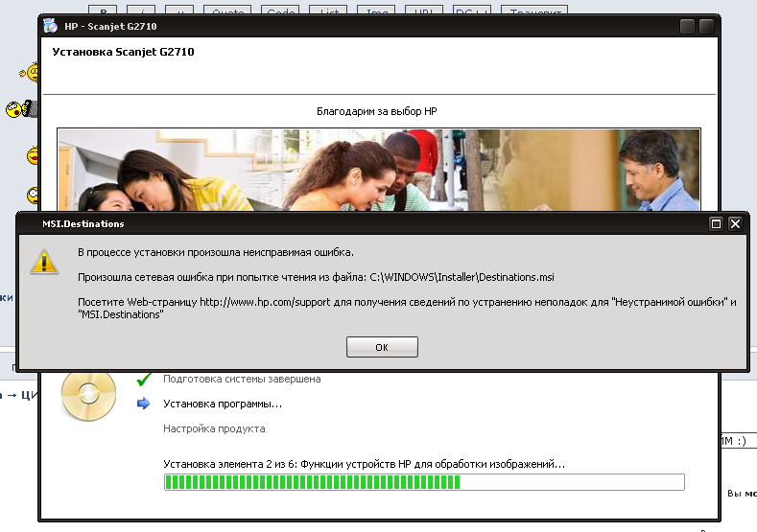Close the MSI.Destinations dialog with X
The width and height of the screenshot is (757, 532).
735,223
